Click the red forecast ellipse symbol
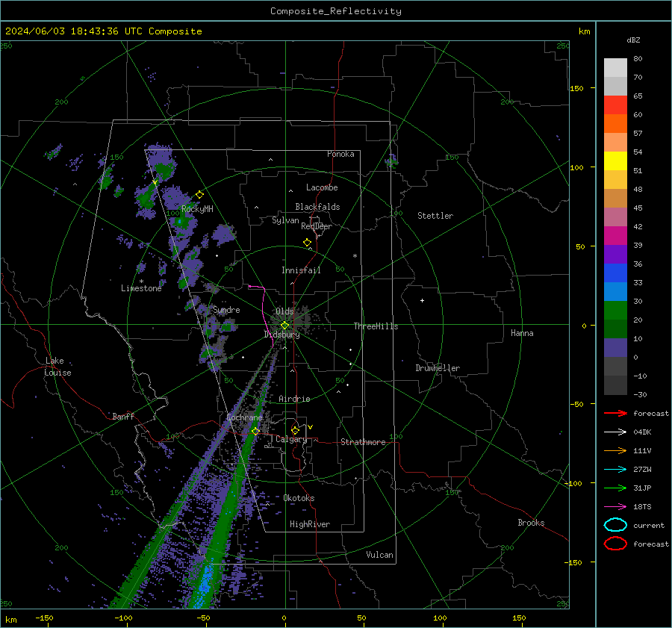The width and height of the screenshot is (672, 628). pos(615,544)
